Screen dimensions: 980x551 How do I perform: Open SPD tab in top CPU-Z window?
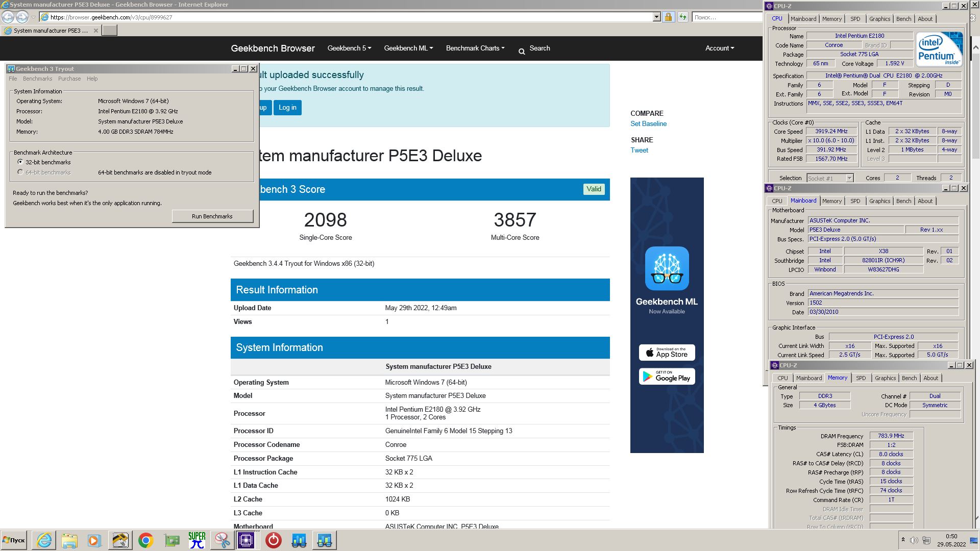click(x=855, y=19)
